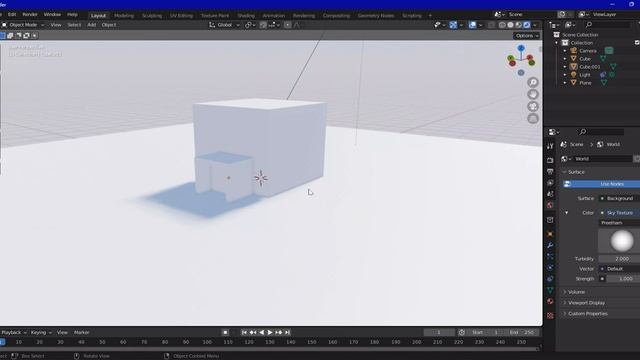The image size is (640, 360).
Task: Toggle viewport overlays display
Action: pos(472,25)
